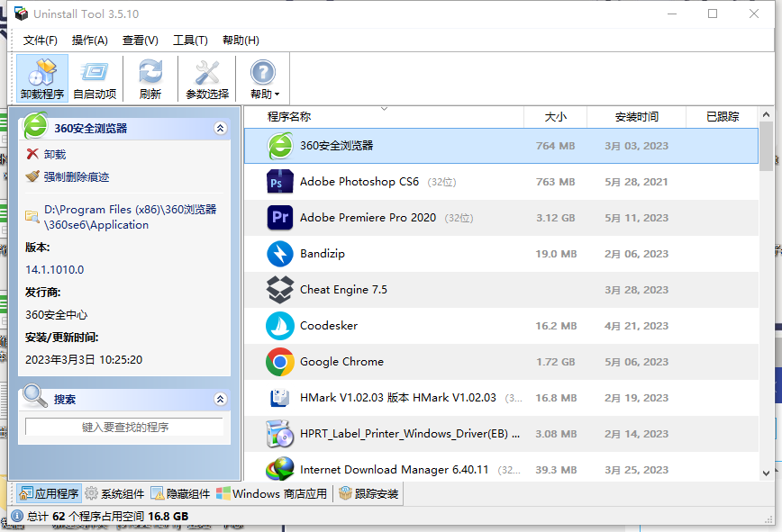This screenshot has width=782, height=532.
Task: Open the 工具(T) menu
Action: pos(190,40)
